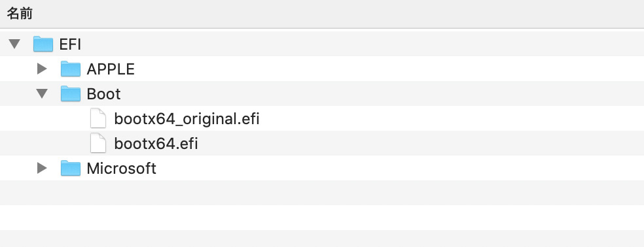Collapse the Boot folder disclosure triangle
The image size is (644, 247).
coord(42,93)
